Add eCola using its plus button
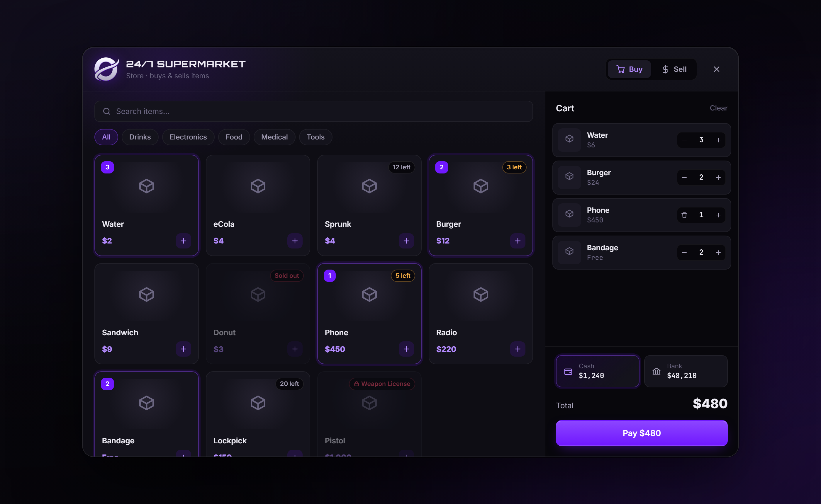 [295, 241]
